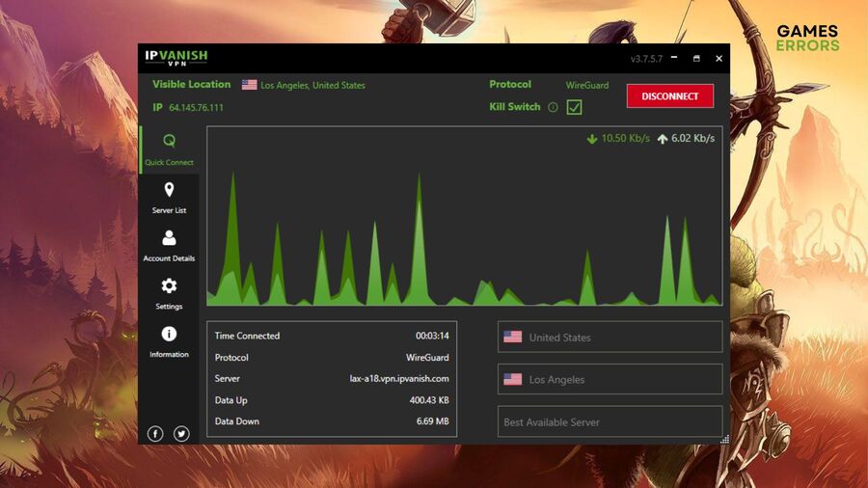Click the US flag beside Los Angeles location
868x488 pixels.
coord(249,85)
